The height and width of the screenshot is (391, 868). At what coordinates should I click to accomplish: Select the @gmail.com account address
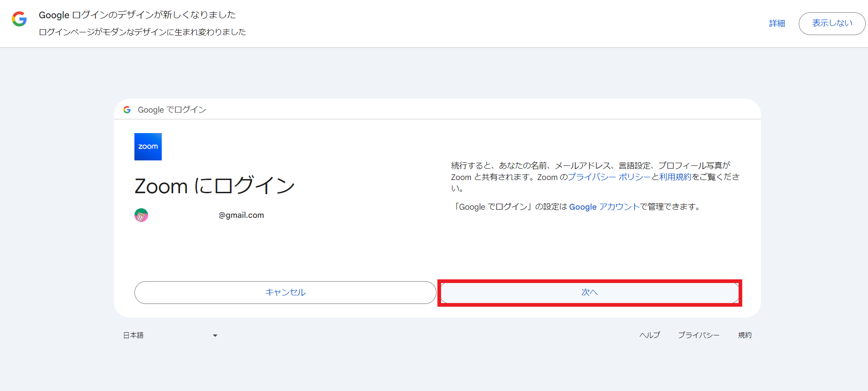pos(241,215)
